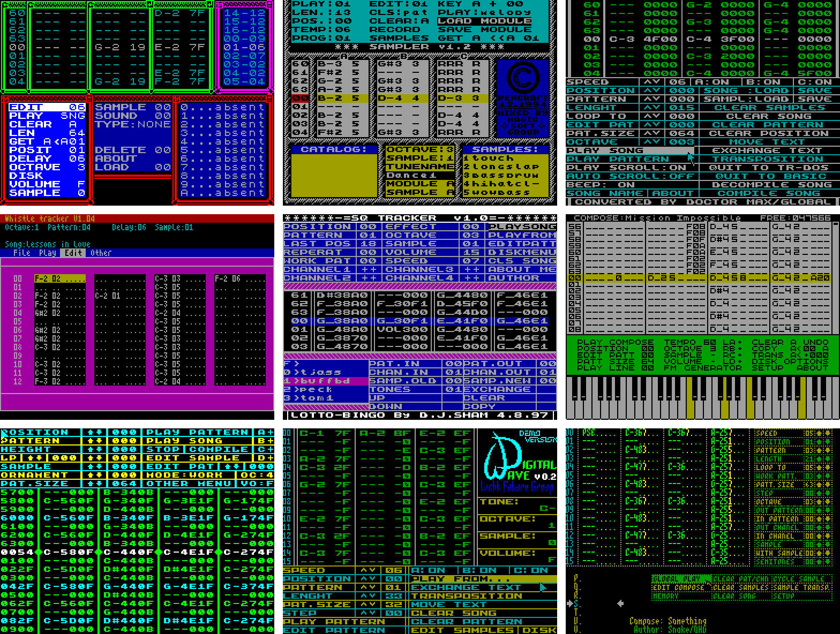Click the yellow CATALOG box in Sampler v1.2
This screenshot has height=634, width=840.
pos(334,175)
